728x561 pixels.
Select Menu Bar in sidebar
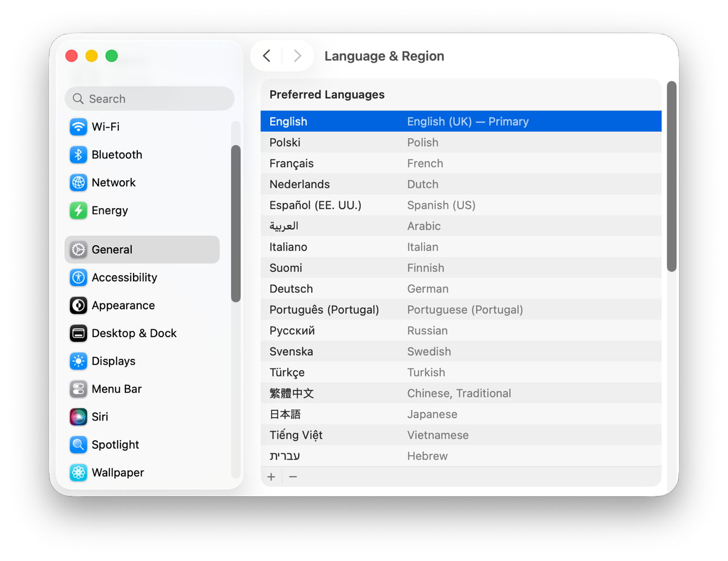tap(116, 389)
